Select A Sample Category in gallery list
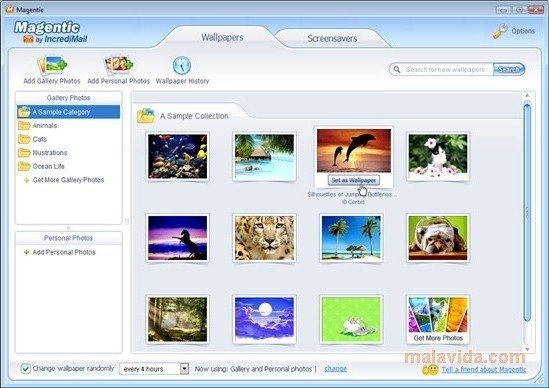This screenshot has width=549, height=388. 69,112
